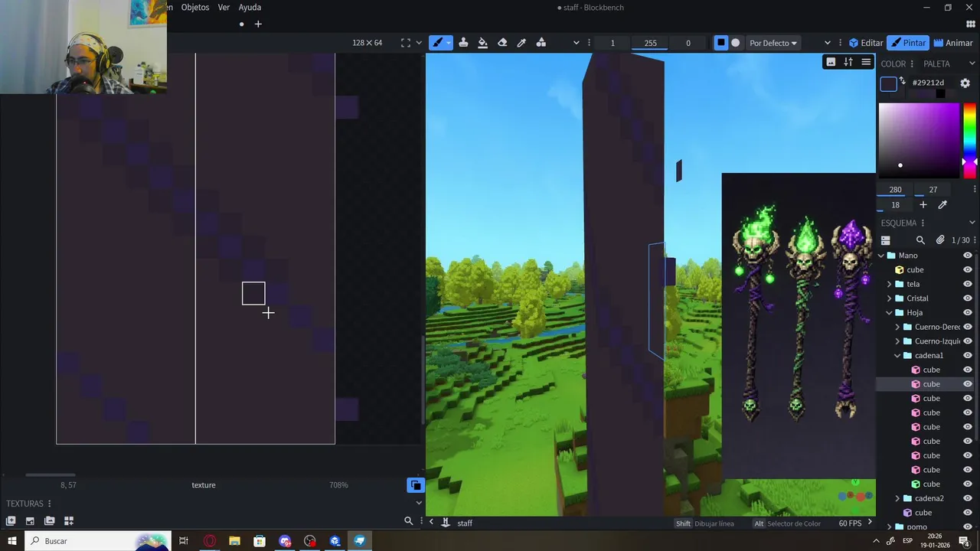Collapse the Mano group
This screenshot has width=980, height=551.
(881, 256)
